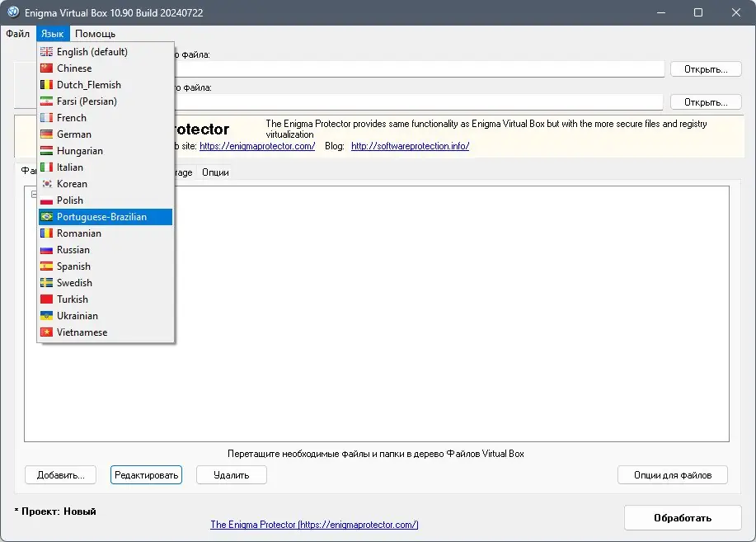Click the Romanian flag icon
756x542 pixels.
[47, 233]
